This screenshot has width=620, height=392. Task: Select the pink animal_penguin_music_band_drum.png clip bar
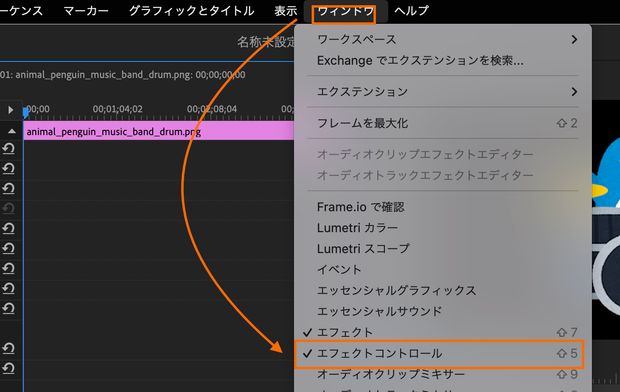(x=158, y=131)
